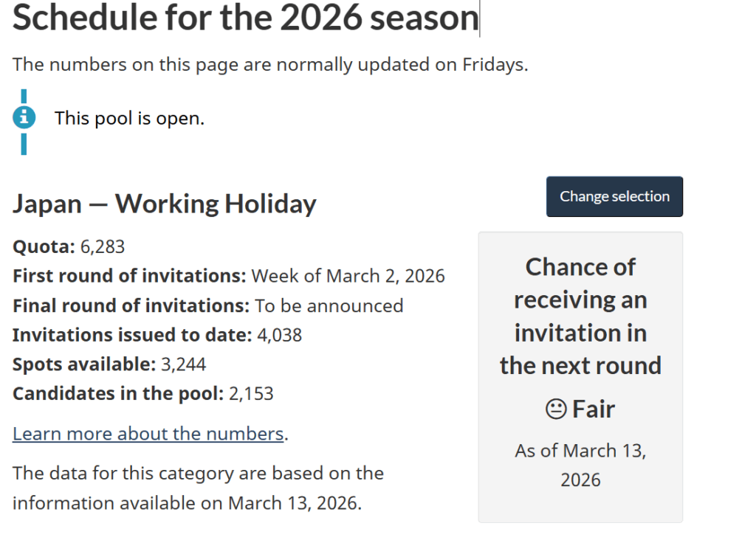The height and width of the screenshot is (540, 756).
Task: Open Learn more about the numbers link
Action: 148,434
